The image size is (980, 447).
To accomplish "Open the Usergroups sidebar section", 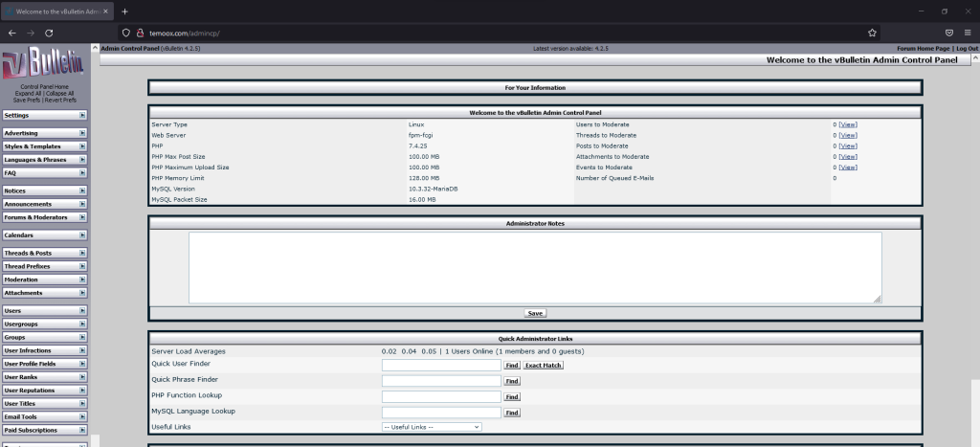I will pos(38,324).
